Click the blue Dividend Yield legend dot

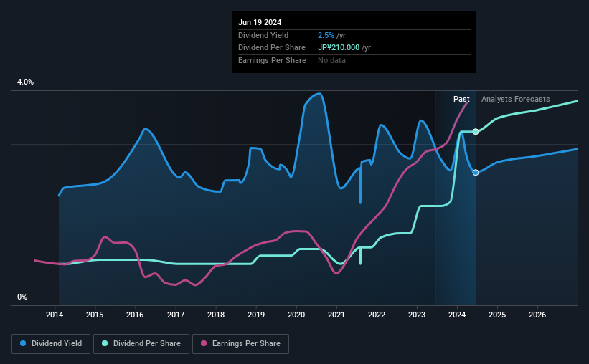(23, 343)
